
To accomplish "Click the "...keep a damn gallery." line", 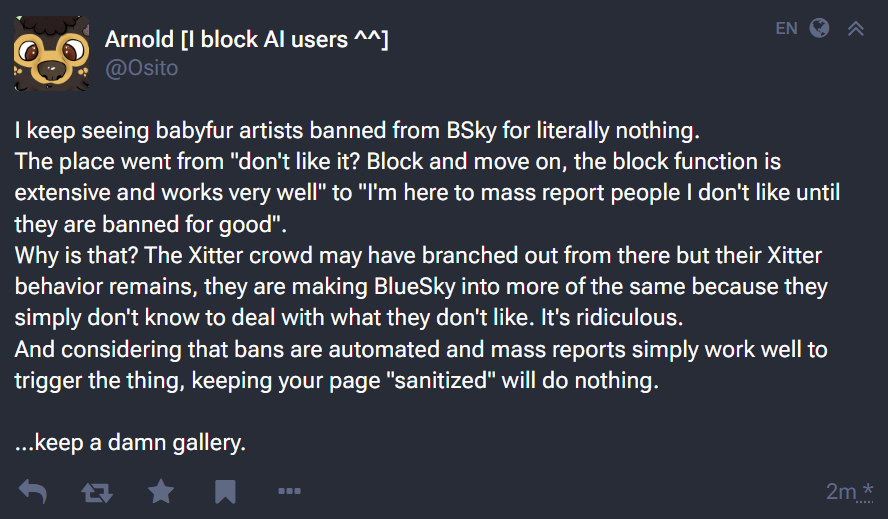I will click(130, 443).
